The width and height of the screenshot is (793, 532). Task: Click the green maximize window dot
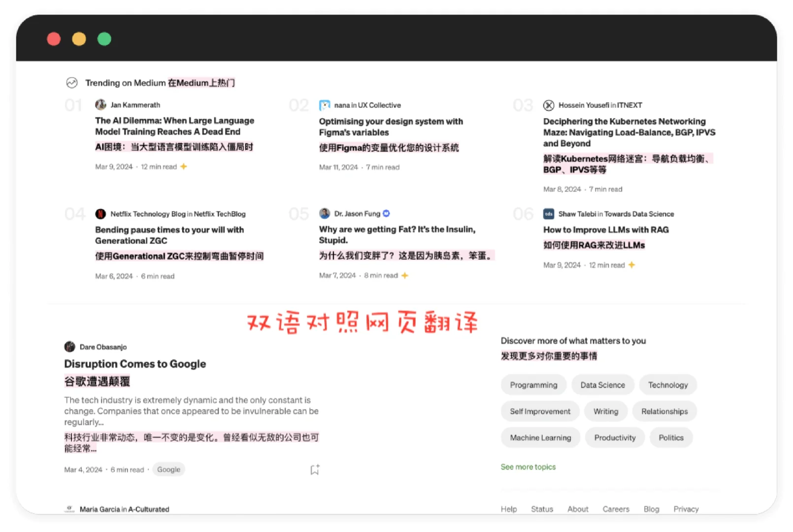(x=104, y=39)
